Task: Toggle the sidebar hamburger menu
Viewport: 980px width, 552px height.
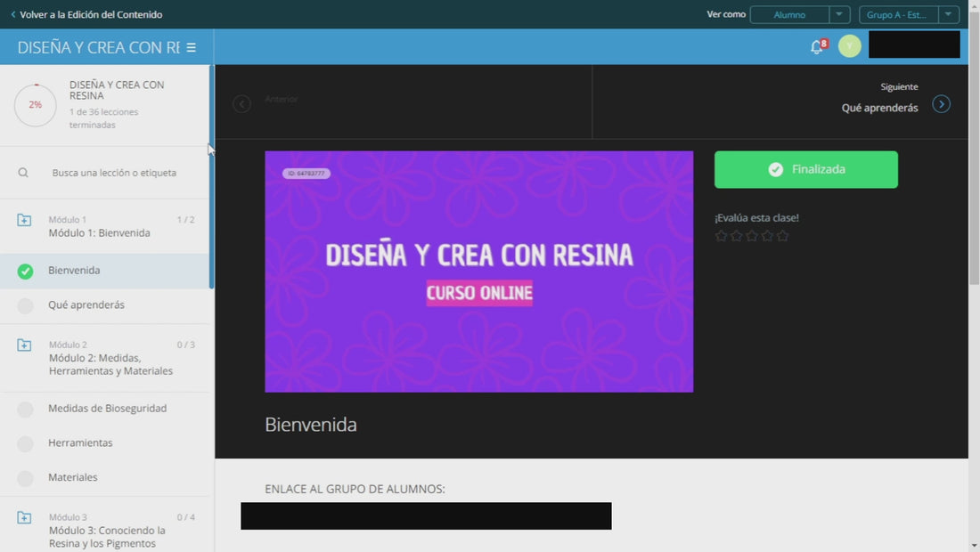Action: click(192, 47)
